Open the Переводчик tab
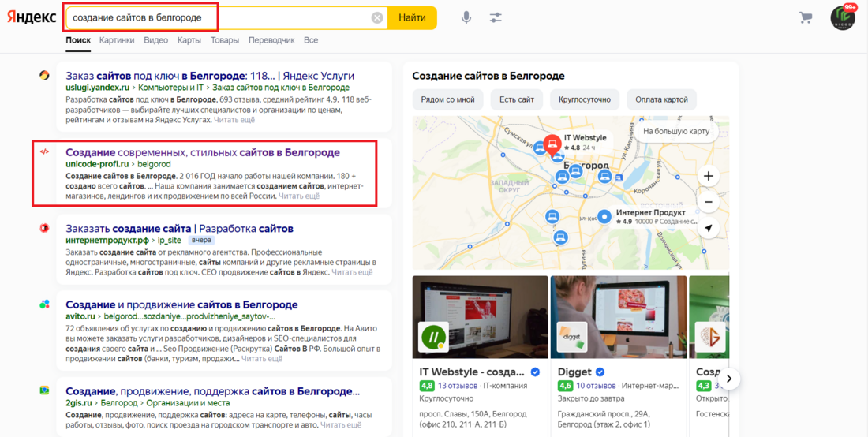The width and height of the screenshot is (868, 437). click(x=271, y=40)
